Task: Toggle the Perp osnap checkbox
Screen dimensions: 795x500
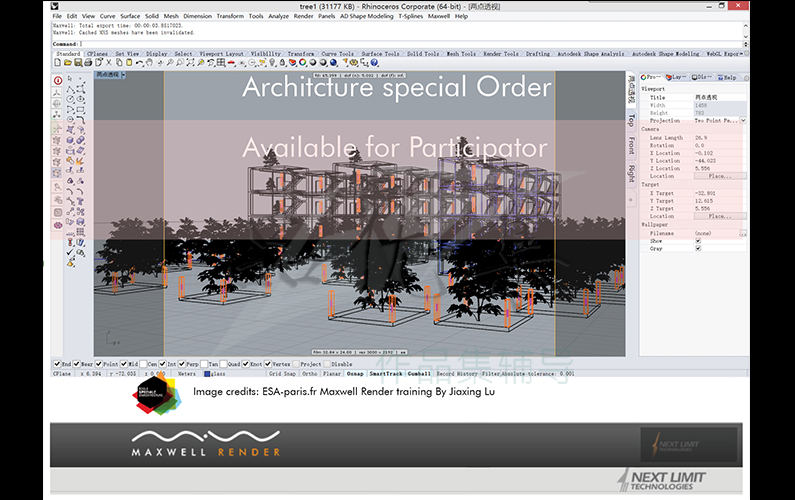Action: [x=182, y=364]
